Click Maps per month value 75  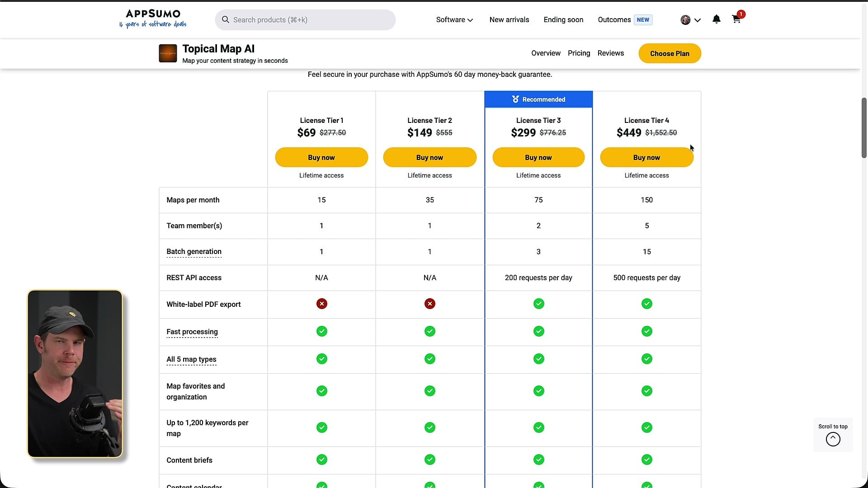pyautogui.click(x=538, y=200)
